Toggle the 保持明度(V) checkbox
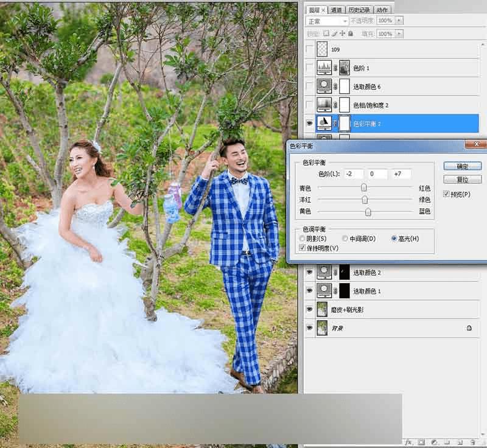 [302, 248]
